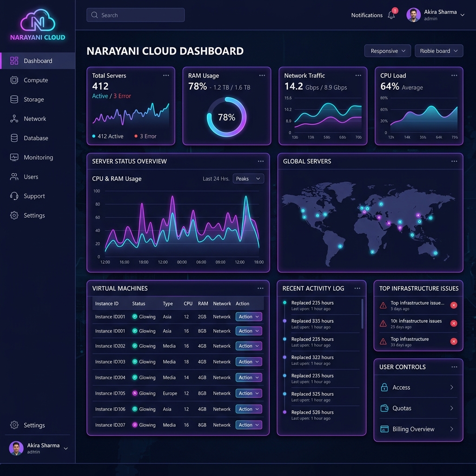Image resolution: width=476 pixels, height=476 pixels.
Task: Expand the bottom-left Akira Sharma profile menu
Action: (x=66, y=449)
